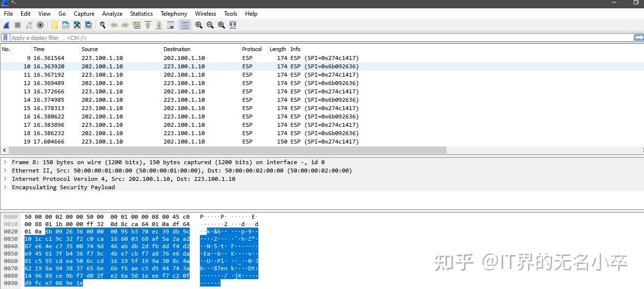Open the Help menu
Screen dimensions: 644x289
[x=251, y=14]
